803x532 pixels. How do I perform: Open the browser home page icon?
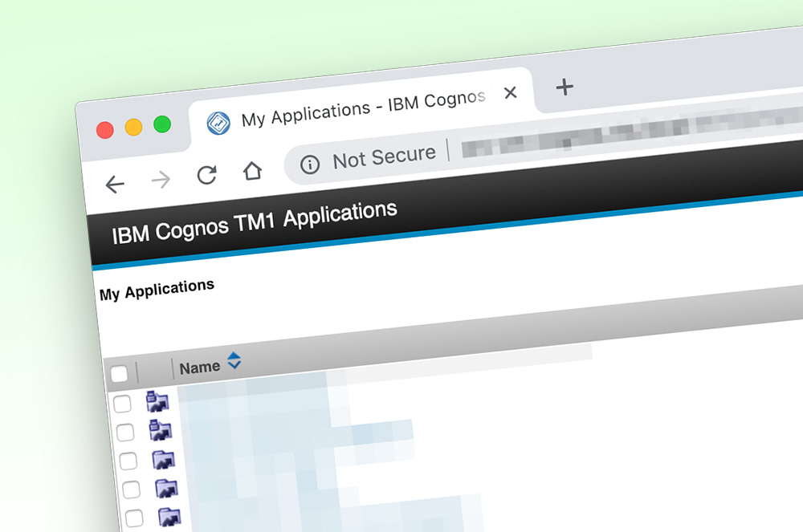click(252, 171)
